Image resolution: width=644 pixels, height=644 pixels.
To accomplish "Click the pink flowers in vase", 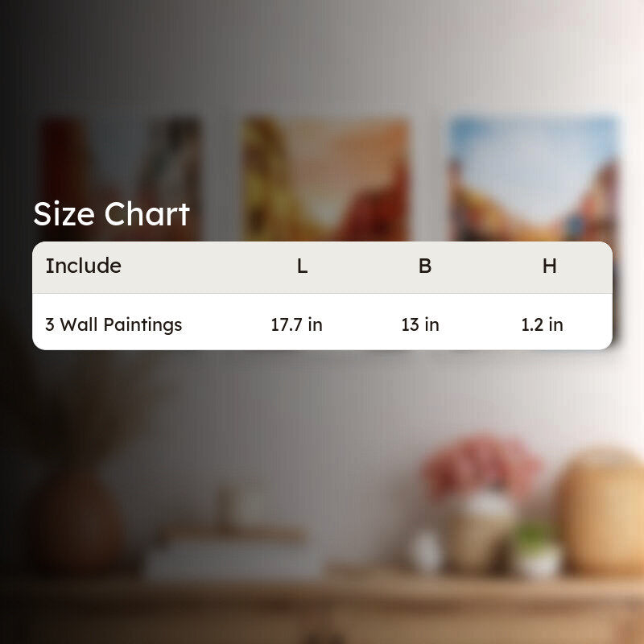I will pyautogui.click(x=481, y=464).
